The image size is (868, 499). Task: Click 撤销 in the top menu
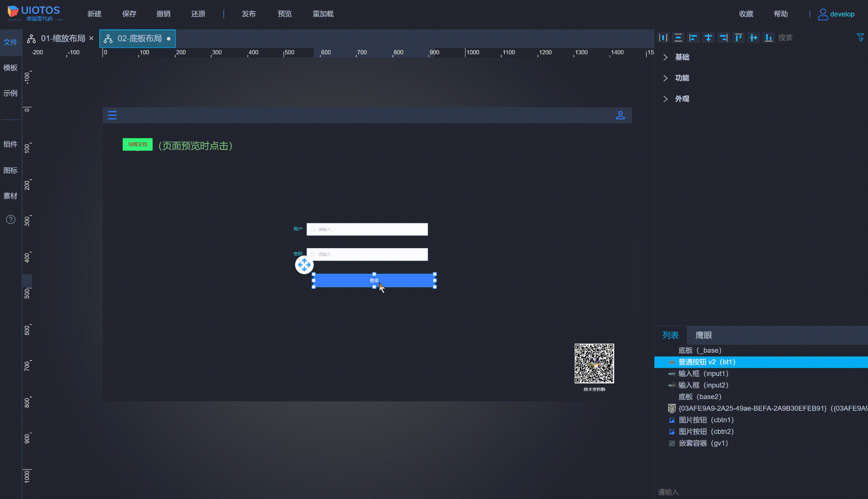164,14
